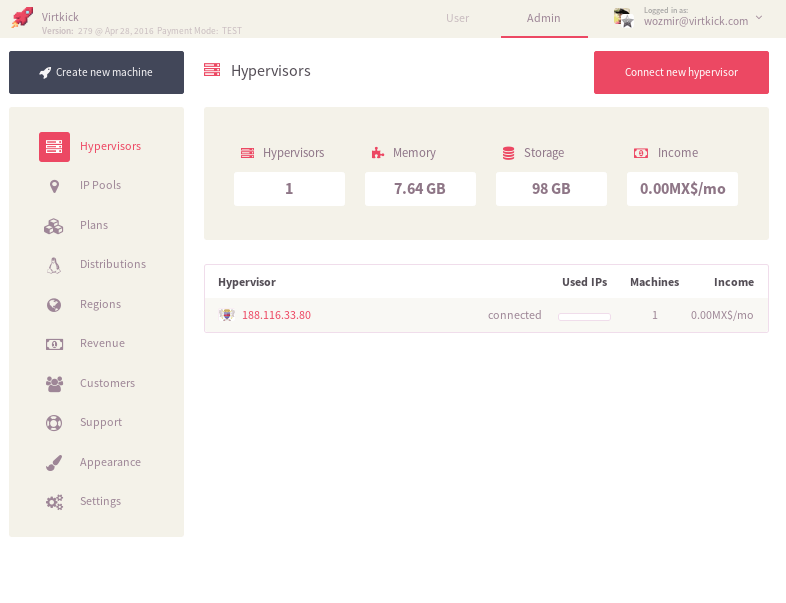The height and width of the screenshot is (603, 786).
Task: Open Revenue via money bill icon
Action: [x=54, y=344]
